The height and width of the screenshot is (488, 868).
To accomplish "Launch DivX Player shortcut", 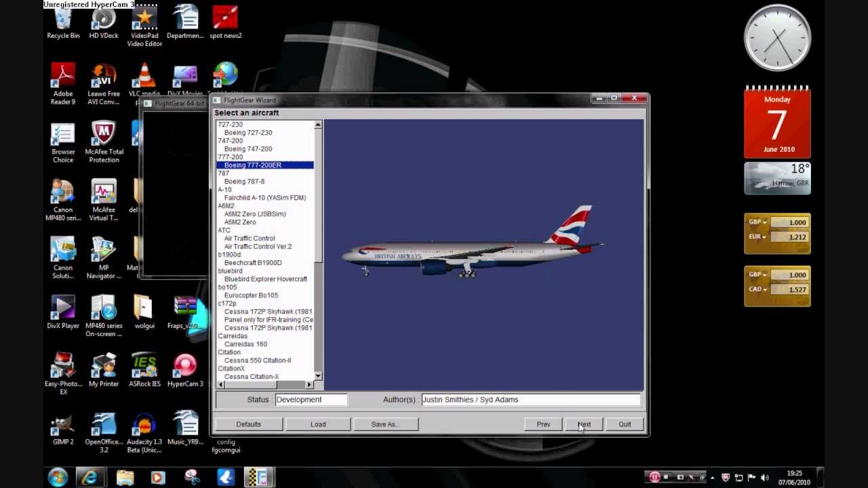I will point(63,312).
